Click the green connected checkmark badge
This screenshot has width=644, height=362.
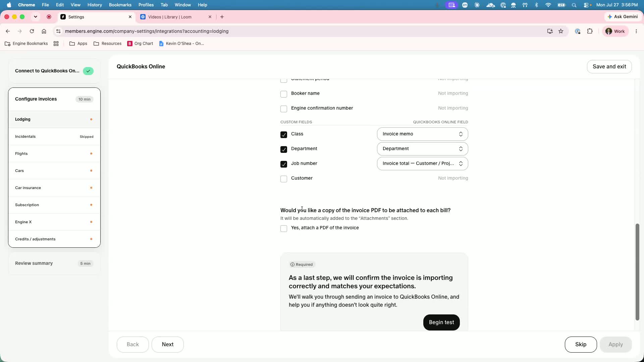88,71
